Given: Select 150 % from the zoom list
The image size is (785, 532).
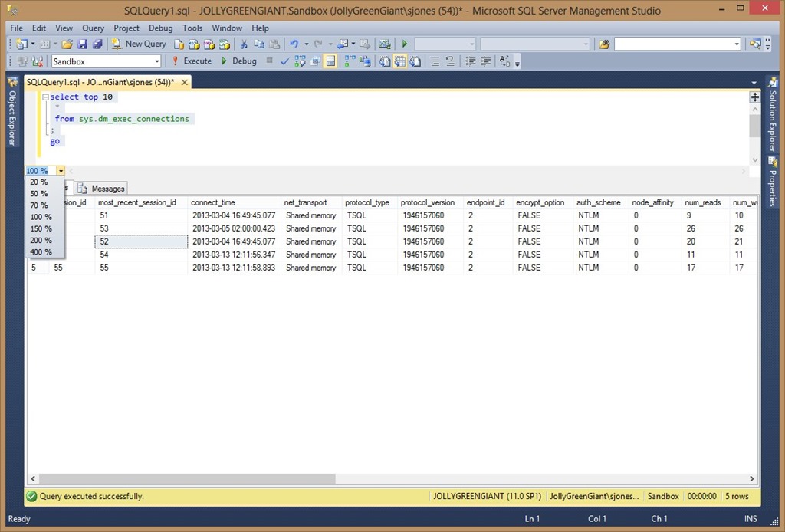Looking at the screenshot, I should (41, 228).
